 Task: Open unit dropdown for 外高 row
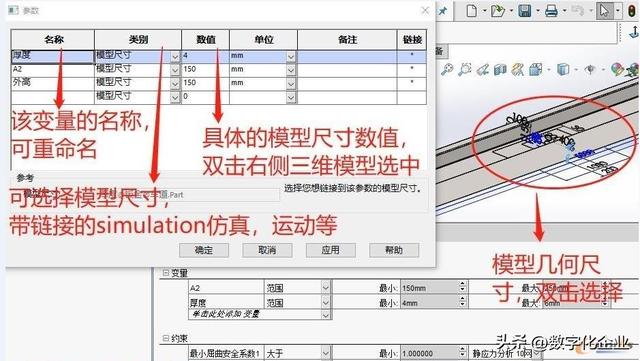coord(291,84)
